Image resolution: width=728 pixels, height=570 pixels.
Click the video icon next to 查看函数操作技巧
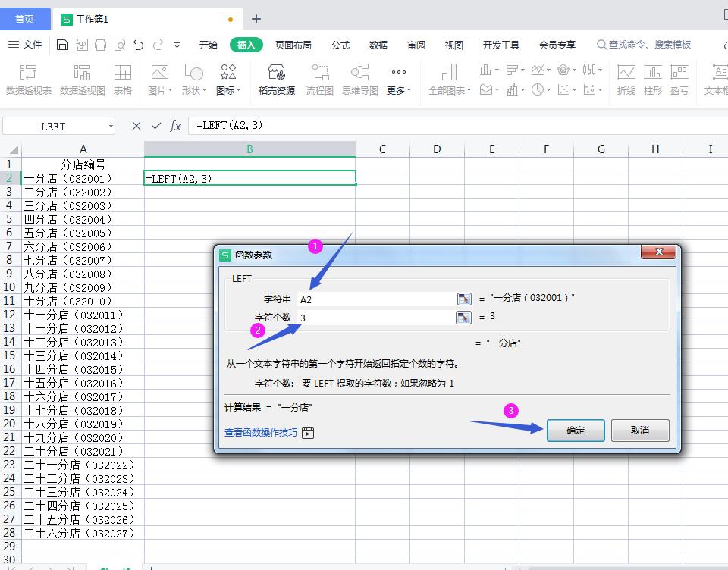[x=308, y=433]
